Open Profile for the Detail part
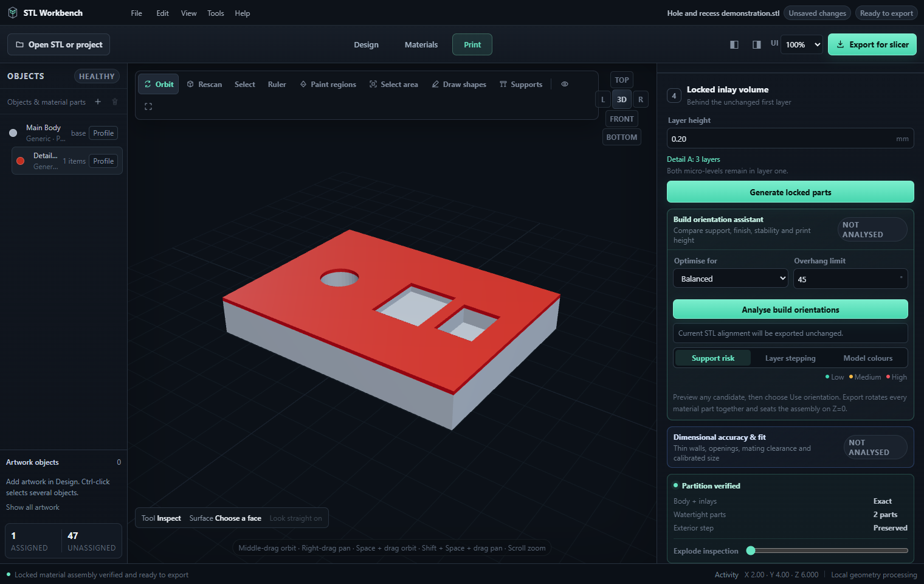This screenshot has width=924, height=584. [x=103, y=161]
